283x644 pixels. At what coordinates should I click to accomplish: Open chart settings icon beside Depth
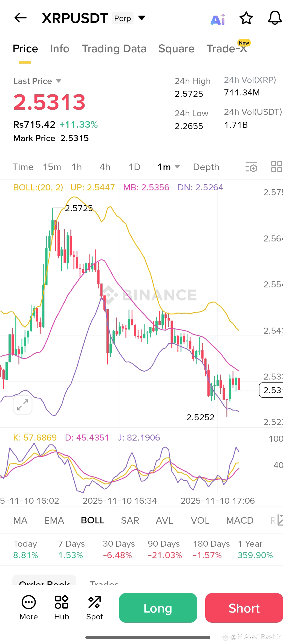pyautogui.click(x=251, y=167)
